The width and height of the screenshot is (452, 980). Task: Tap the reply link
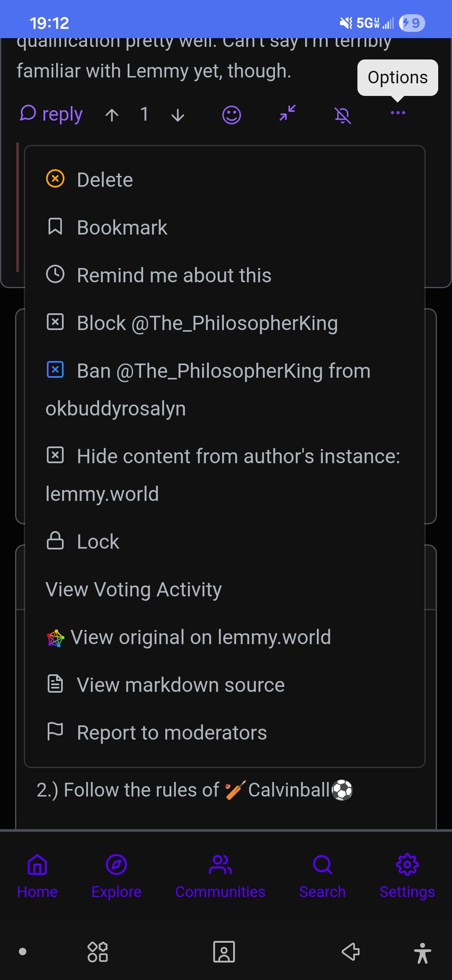point(51,114)
